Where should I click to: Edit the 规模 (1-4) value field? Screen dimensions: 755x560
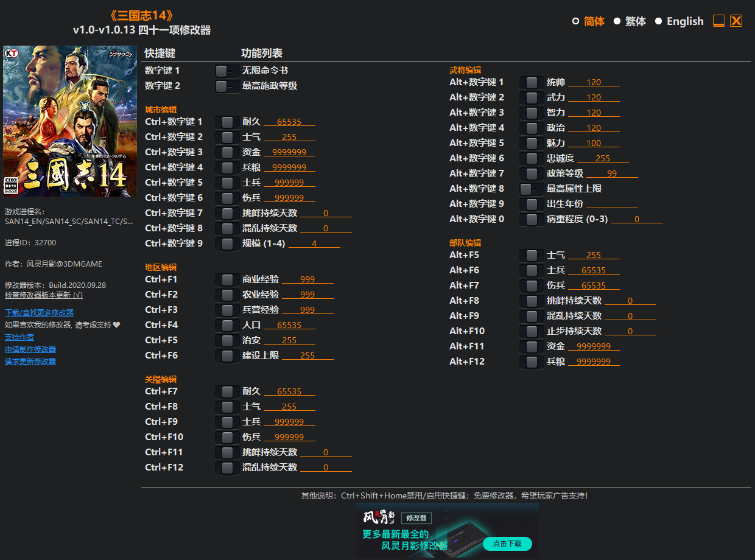(x=315, y=243)
